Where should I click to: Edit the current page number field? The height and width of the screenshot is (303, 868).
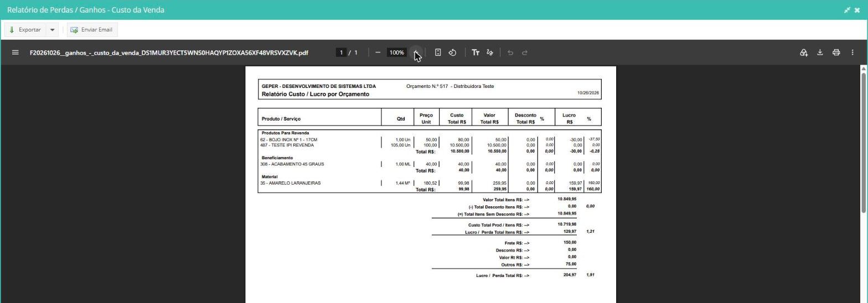[x=342, y=53]
